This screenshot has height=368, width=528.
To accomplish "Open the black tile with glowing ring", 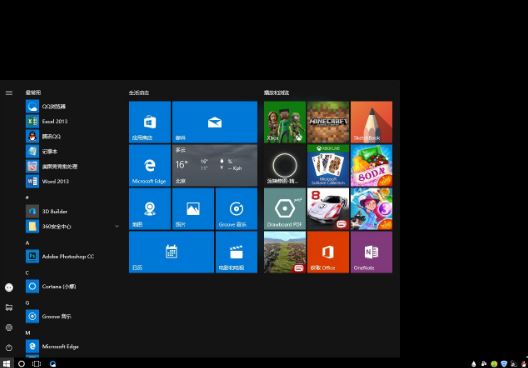I will point(285,165).
